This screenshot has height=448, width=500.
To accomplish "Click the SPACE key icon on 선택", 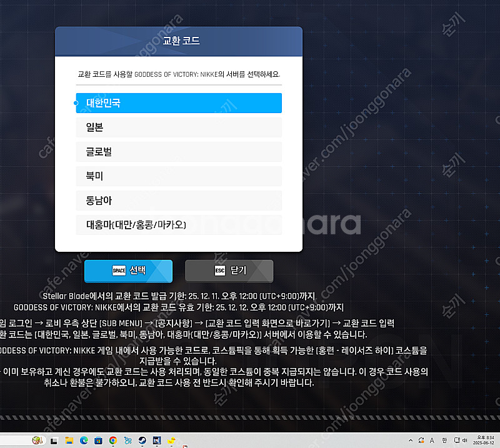I will click(x=119, y=271).
